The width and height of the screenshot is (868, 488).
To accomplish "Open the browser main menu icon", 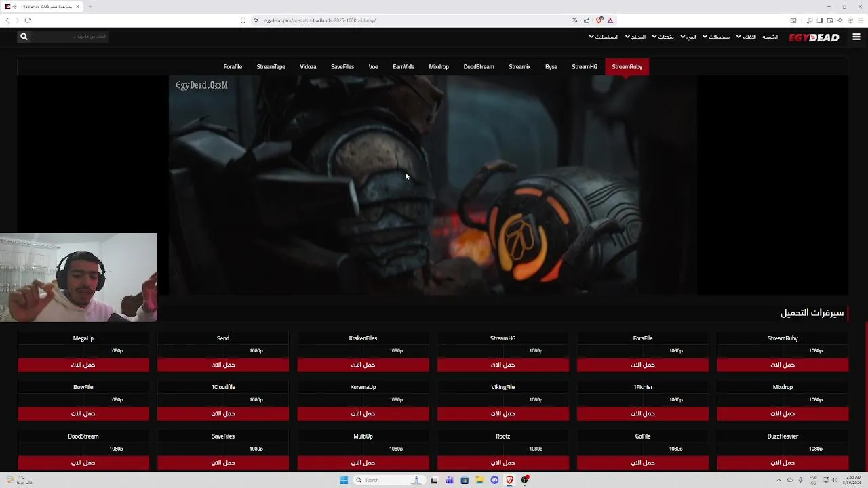I will point(861,20).
